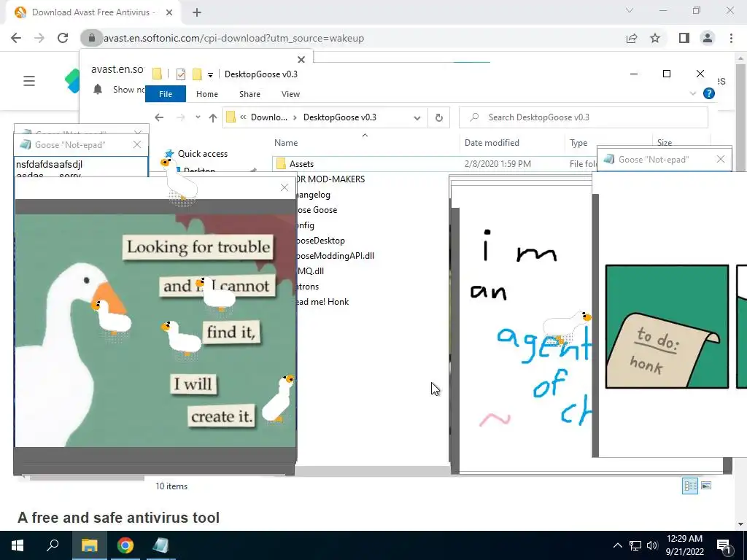Viewport: 747px width, 560px height.
Task: Open Windows Start menu
Action: (18, 545)
